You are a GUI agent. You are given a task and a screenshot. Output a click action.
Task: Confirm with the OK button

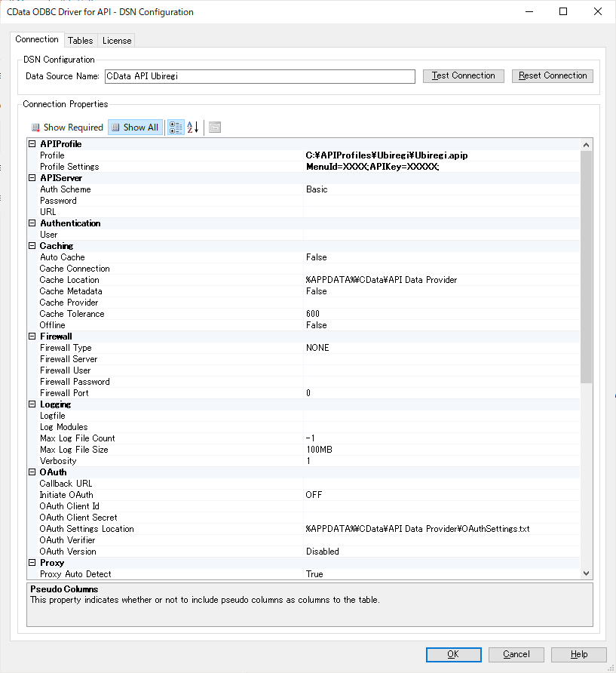pyautogui.click(x=453, y=655)
